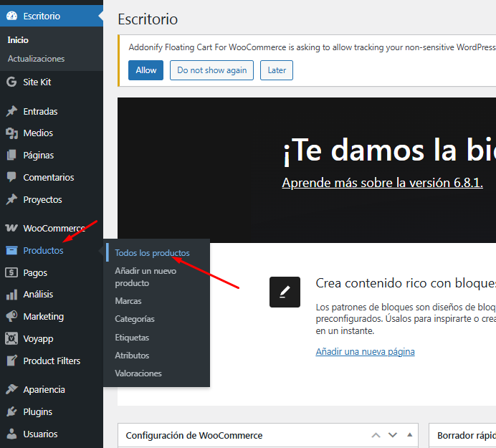
Task: Open Medios via its media icon
Action: (11, 133)
